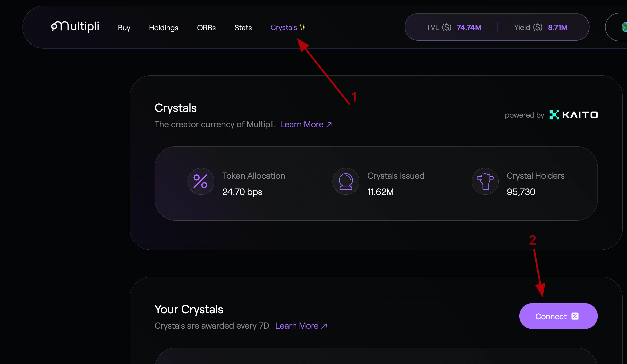This screenshot has height=364, width=627.
Task: Open the Buy page
Action: click(124, 28)
